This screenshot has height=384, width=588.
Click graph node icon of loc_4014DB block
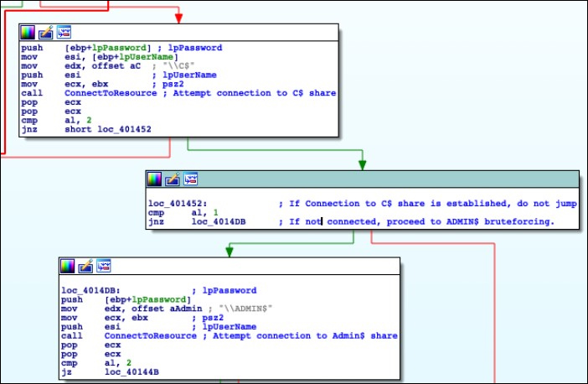point(104,266)
